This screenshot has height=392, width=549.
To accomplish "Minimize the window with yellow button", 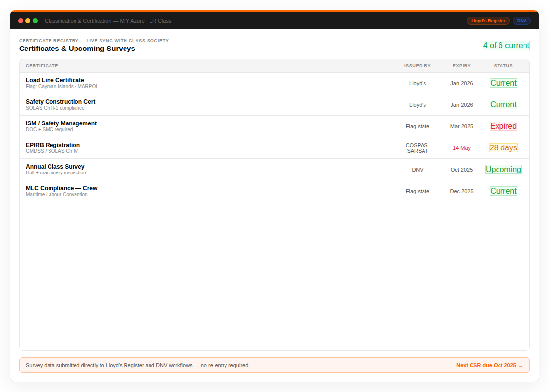I will coord(28,21).
